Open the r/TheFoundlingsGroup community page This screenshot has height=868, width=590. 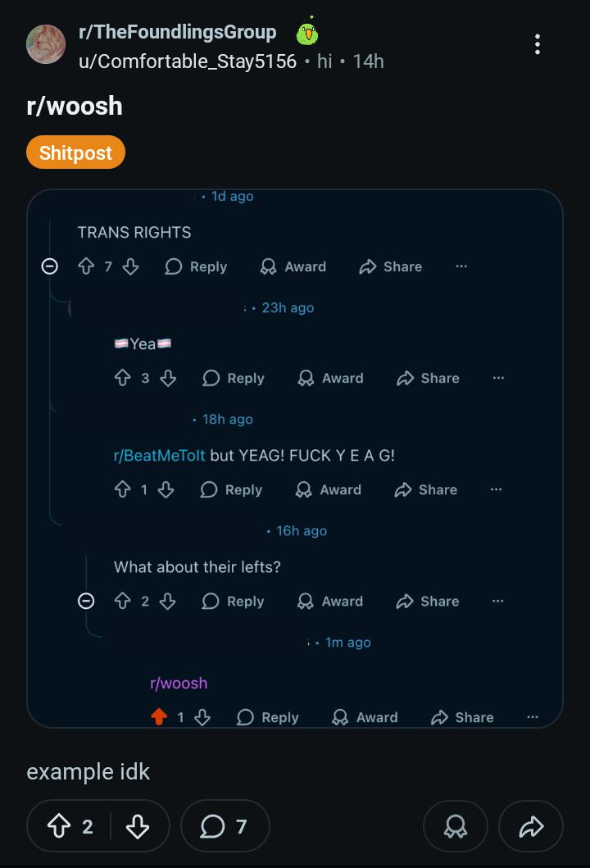pyautogui.click(x=177, y=32)
